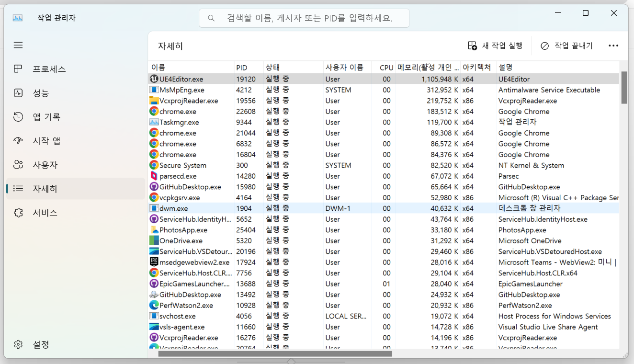Click the OneDrive.exe icon
The width and height of the screenshot is (634, 364).
(154, 240)
